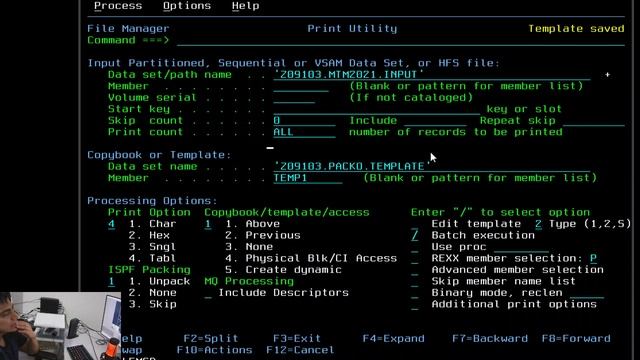This screenshot has height=360, width=640.
Task: Click the '3. None' copybook option text
Action: [249, 247]
